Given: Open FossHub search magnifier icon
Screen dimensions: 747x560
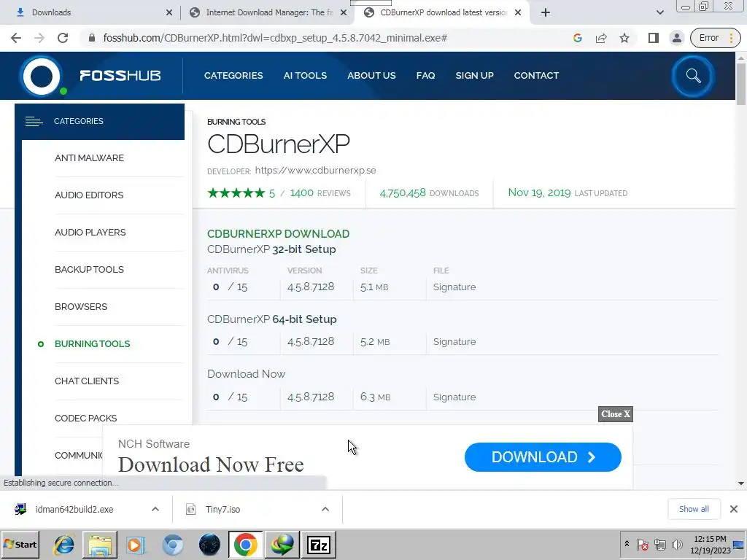Looking at the screenshot, I should click(x=693, y=76).
